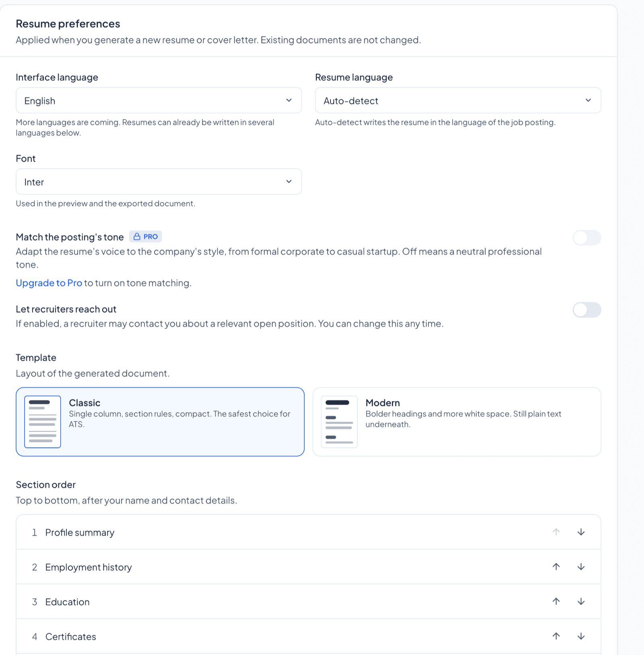Open the Font dropdown set to Inter
The width and height of the screenshot is (644, 655).
[159, 182]
